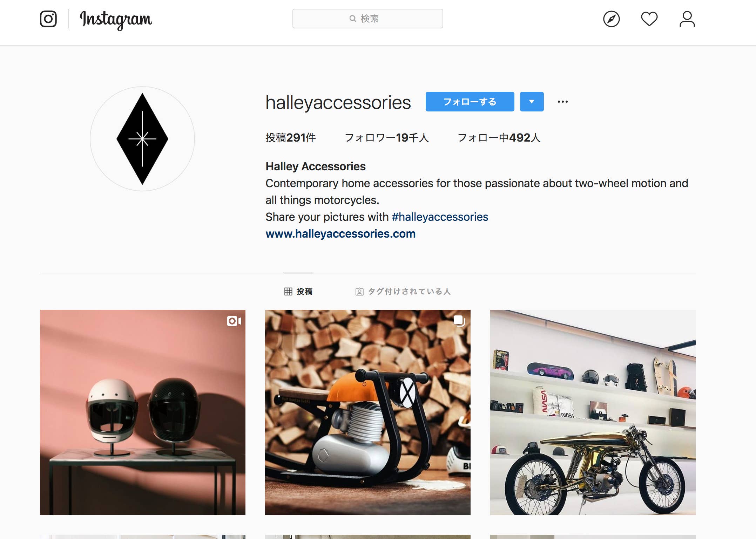Open the gold motorcycle showroom post
Image resolution: width=756 pixels, height=539 pixels.
point(593,412)
